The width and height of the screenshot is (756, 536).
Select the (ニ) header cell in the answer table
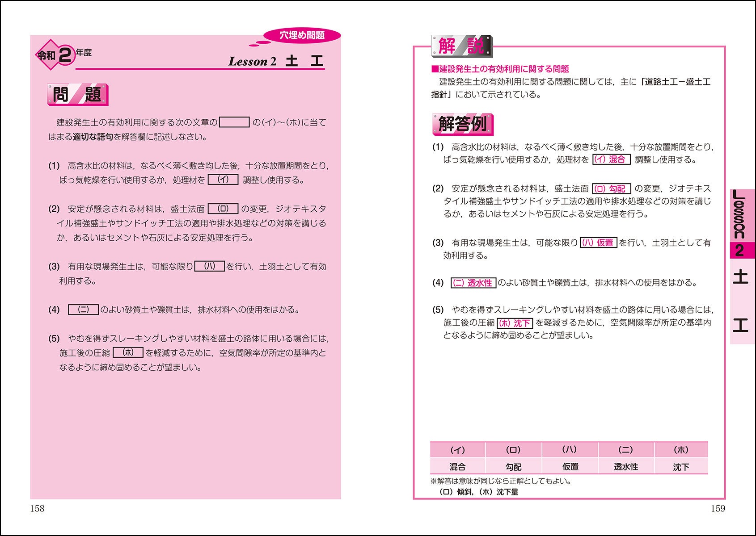coord(626,450)
